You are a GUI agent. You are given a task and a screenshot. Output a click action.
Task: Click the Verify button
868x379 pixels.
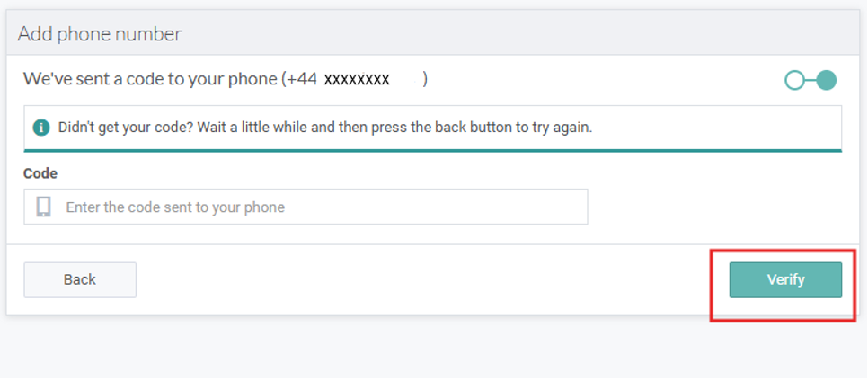tap(785, 279)
